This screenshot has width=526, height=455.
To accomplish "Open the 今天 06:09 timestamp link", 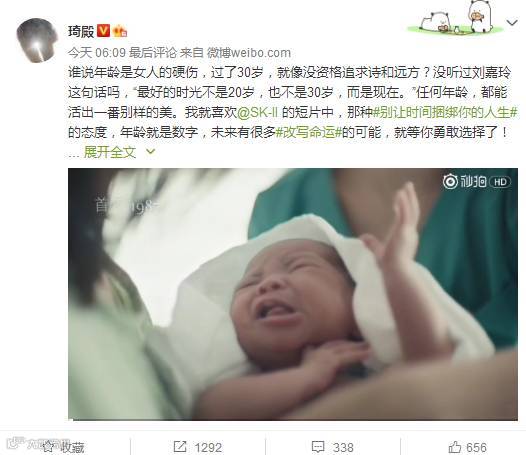I will pyautogui.click(x=97, y=53).
